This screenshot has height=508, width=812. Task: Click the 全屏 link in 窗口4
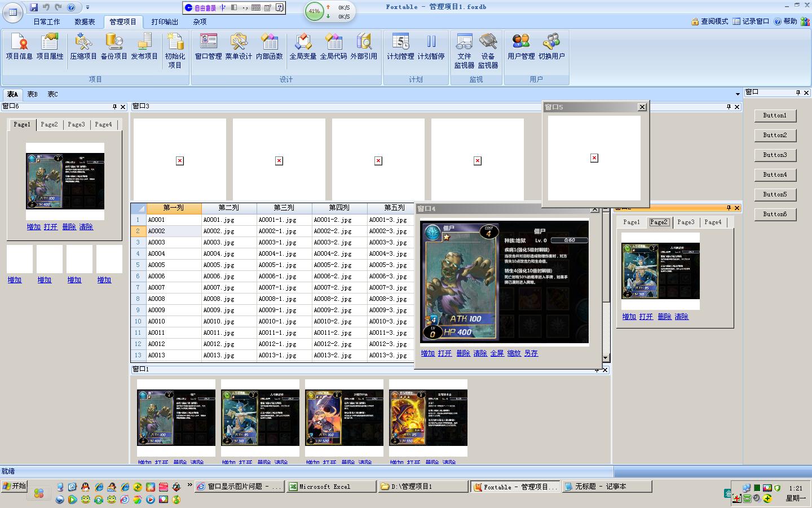tap(497, 353)
